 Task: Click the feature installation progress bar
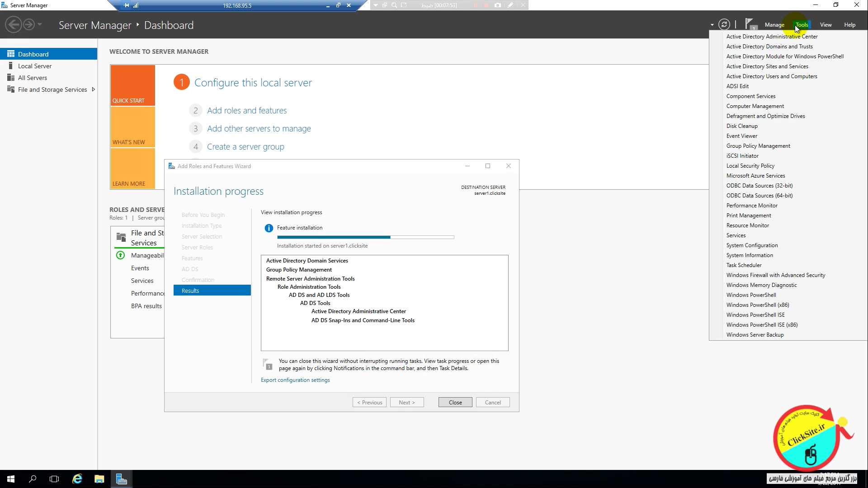pos(365,237)
